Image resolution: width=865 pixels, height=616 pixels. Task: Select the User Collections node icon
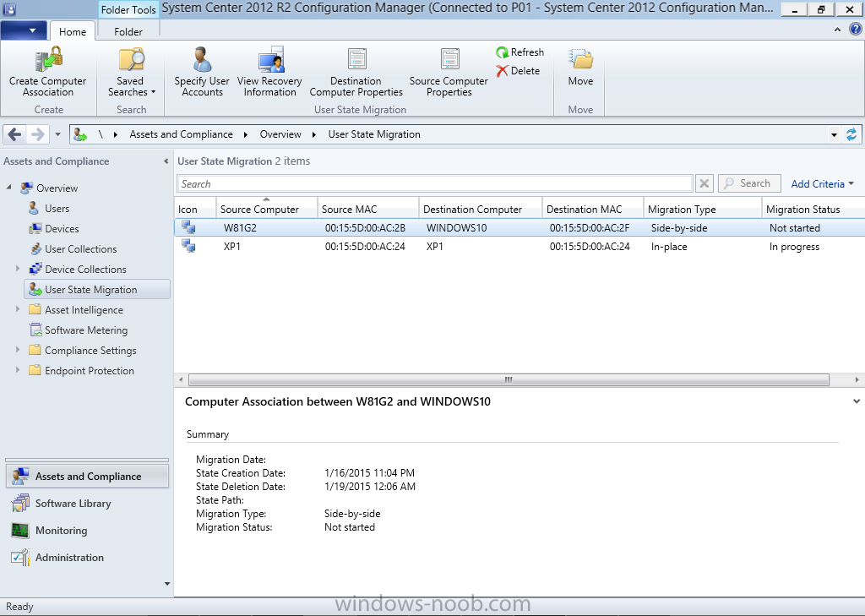35,249
